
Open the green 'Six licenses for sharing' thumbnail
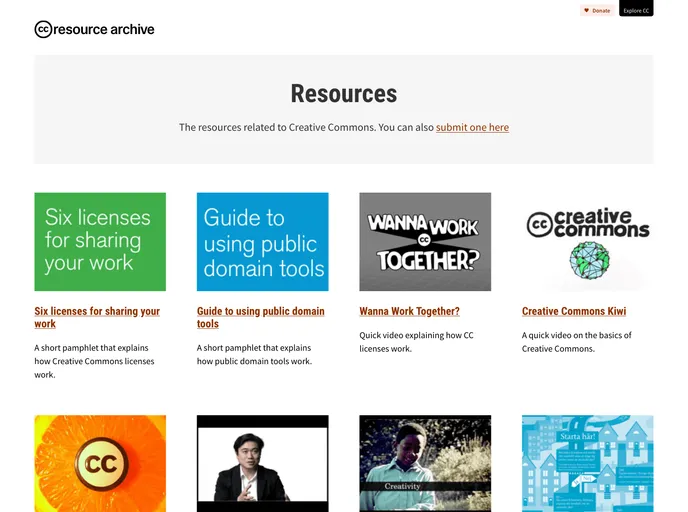tap(100, 242)
